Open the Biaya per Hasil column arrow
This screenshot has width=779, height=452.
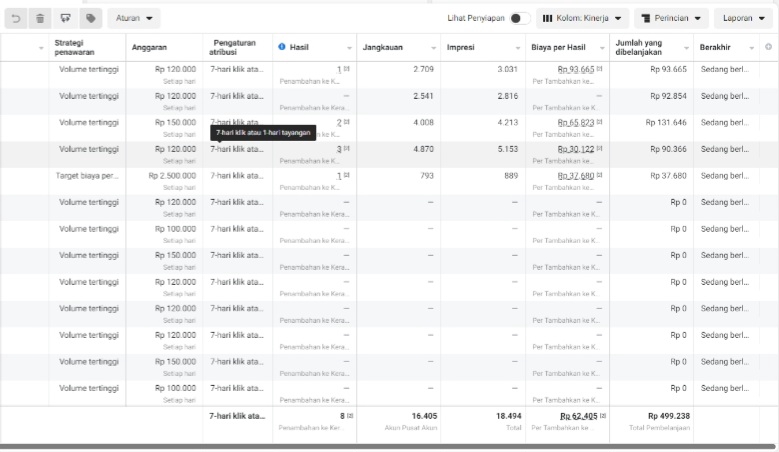pyautogui.click(x=602, y=48)
